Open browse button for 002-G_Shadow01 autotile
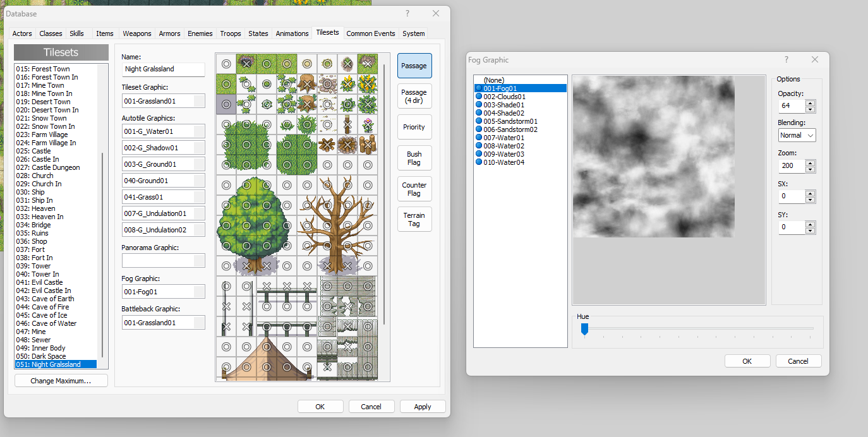Screen dimensions: 868x437 click(199, 148)
